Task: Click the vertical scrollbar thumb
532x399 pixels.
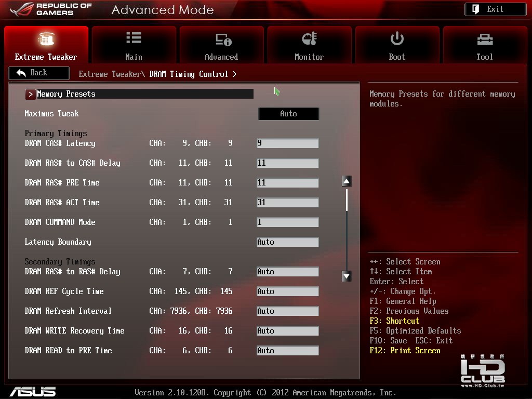Action: coord(347,200)
